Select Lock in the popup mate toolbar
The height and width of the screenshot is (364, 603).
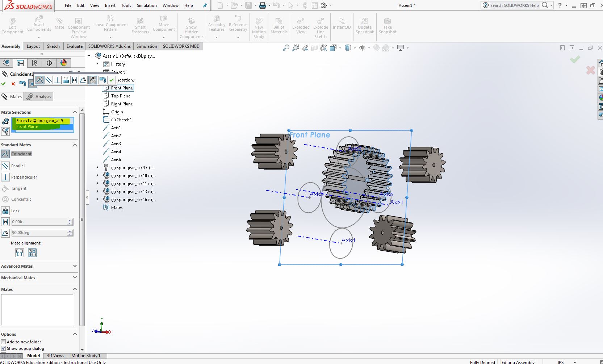(66, 80)
